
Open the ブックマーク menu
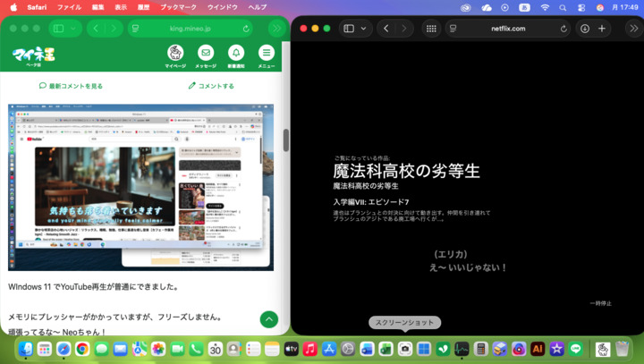pos(178,7)
